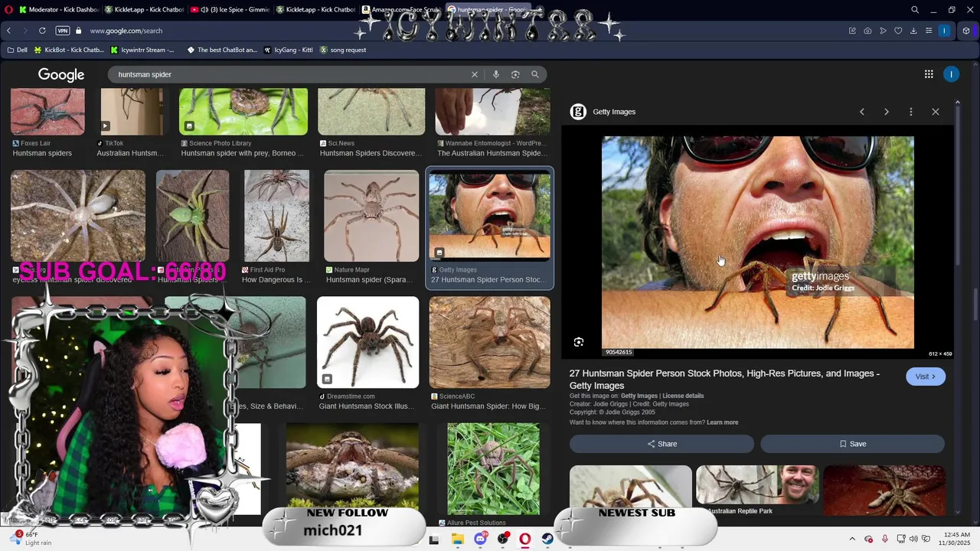
Task: Switch to the Amazon.com Face Scrub tab
Action: pos(401,10)
